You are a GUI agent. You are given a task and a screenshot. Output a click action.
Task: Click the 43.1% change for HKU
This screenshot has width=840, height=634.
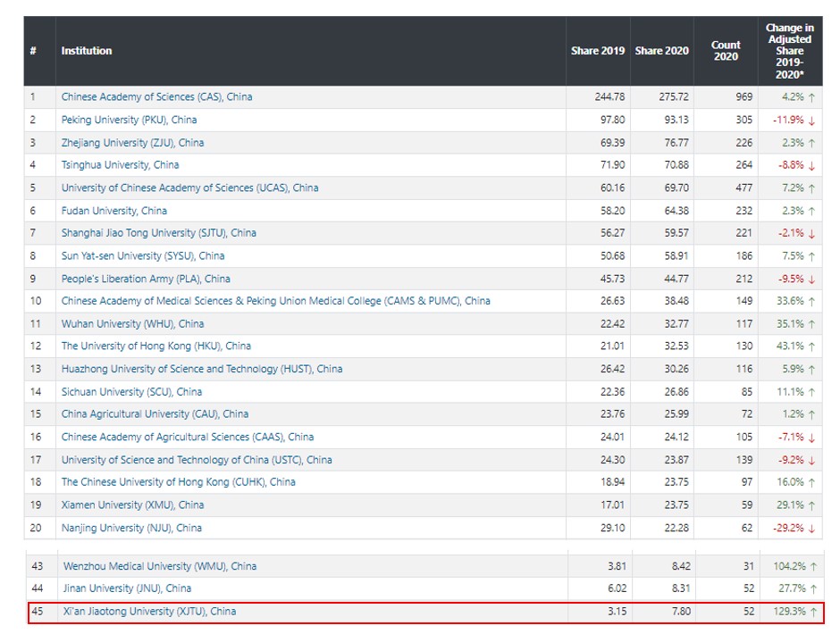click(791, 346)
